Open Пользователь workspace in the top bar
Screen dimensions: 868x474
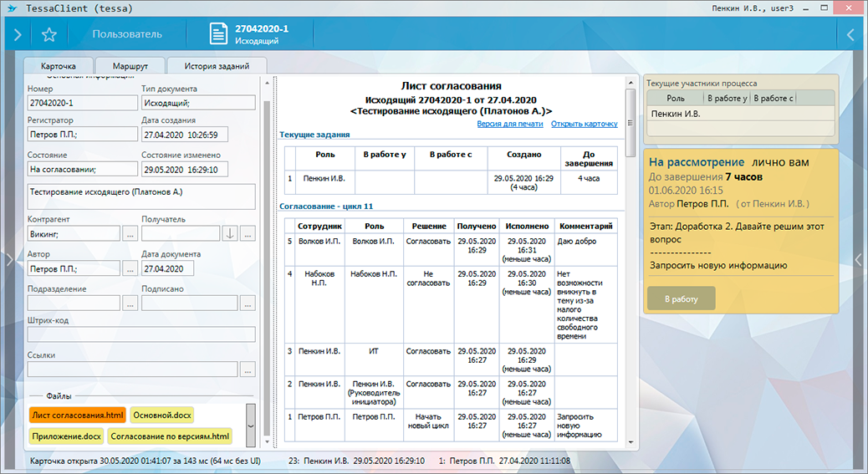pos(127,34)
